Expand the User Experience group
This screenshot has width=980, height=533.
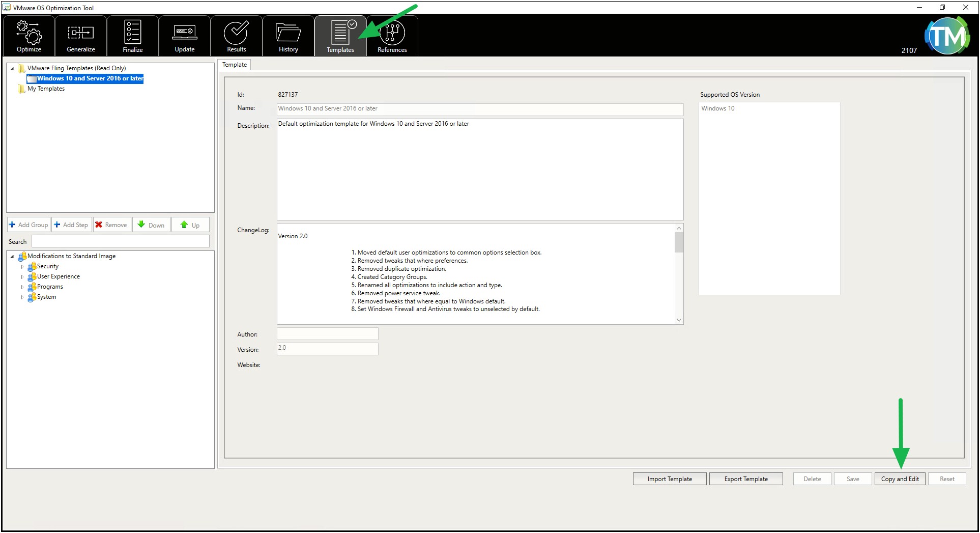pos(22,276)
